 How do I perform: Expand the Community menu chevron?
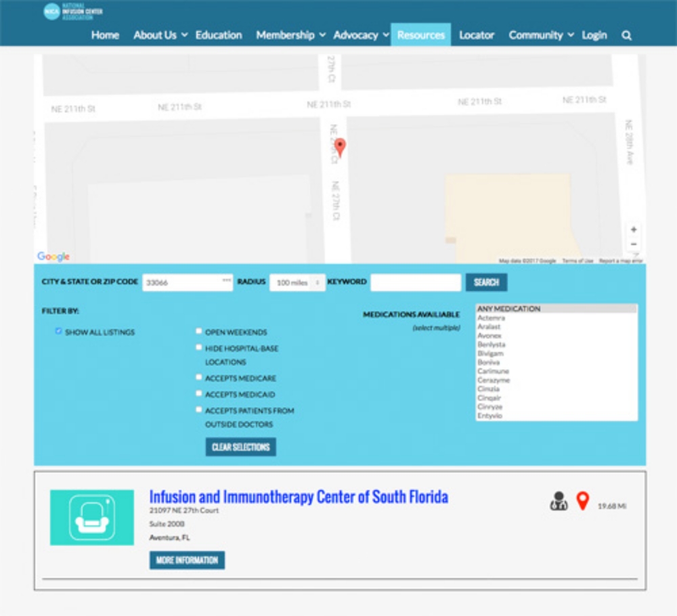[x=570, y=35]
